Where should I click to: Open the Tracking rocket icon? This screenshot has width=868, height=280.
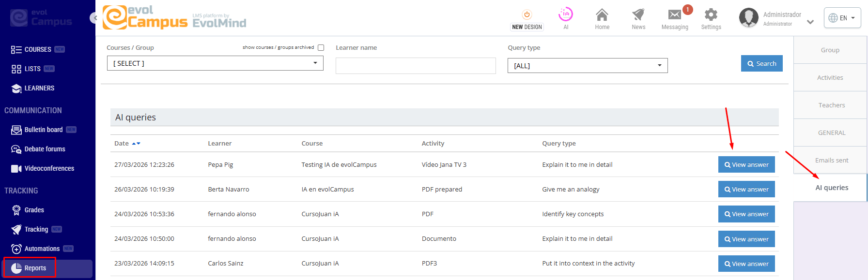click(16, 229)
